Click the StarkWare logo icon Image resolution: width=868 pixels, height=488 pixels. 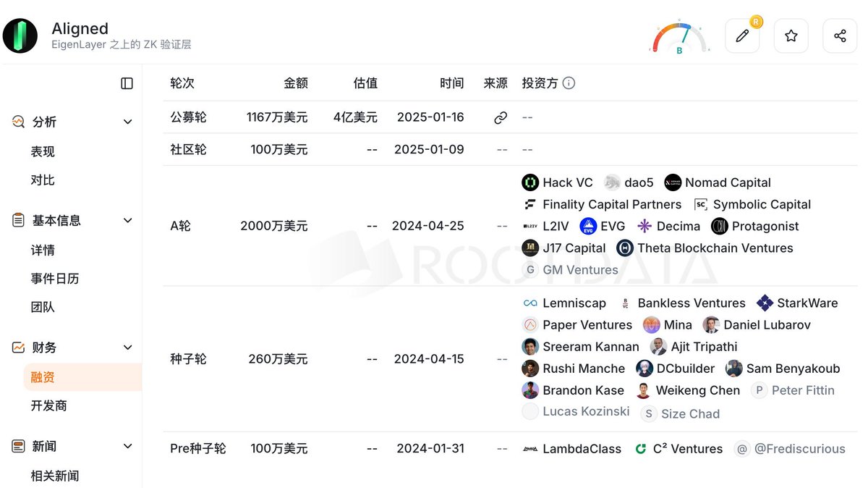pos(765,303)
